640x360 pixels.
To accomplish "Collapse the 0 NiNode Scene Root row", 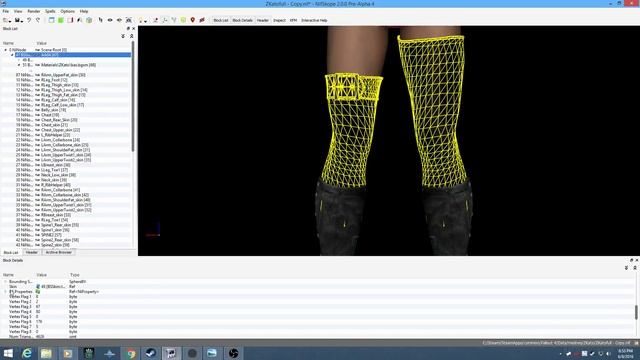I will click(6, 50).
